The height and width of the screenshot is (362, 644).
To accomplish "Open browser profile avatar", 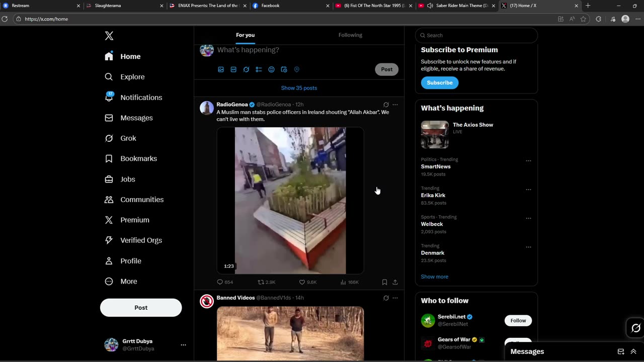I will 625,19.
